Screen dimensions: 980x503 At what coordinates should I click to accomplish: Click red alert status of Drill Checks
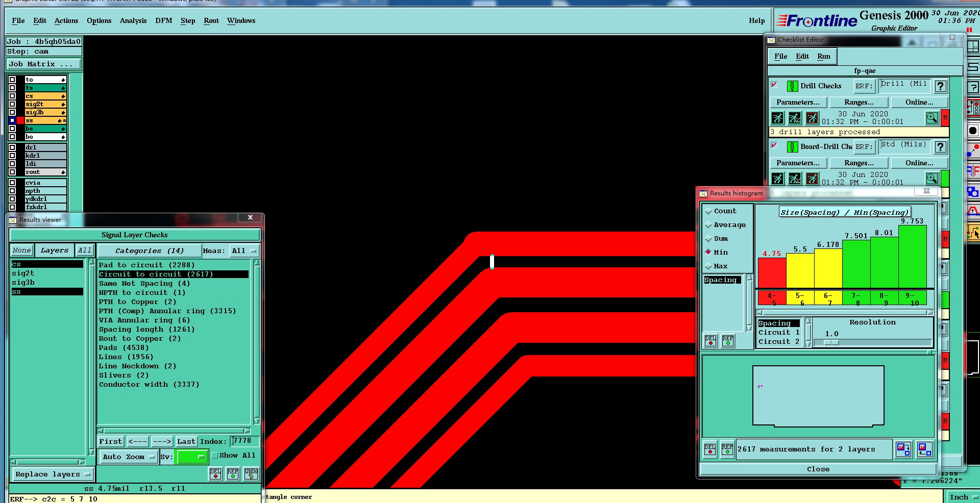pos(945,118)
